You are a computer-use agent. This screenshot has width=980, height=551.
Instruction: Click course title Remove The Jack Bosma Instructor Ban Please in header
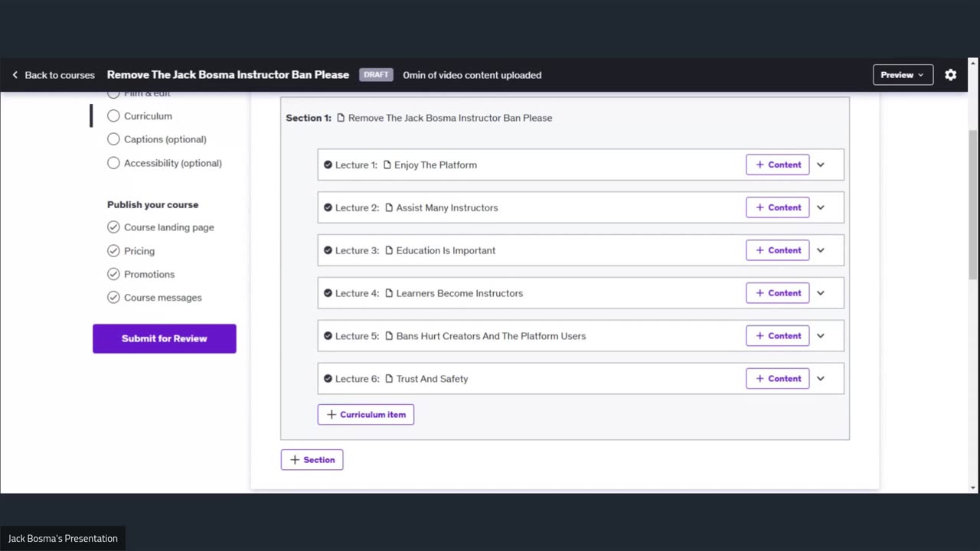click(x=228, y=75)
